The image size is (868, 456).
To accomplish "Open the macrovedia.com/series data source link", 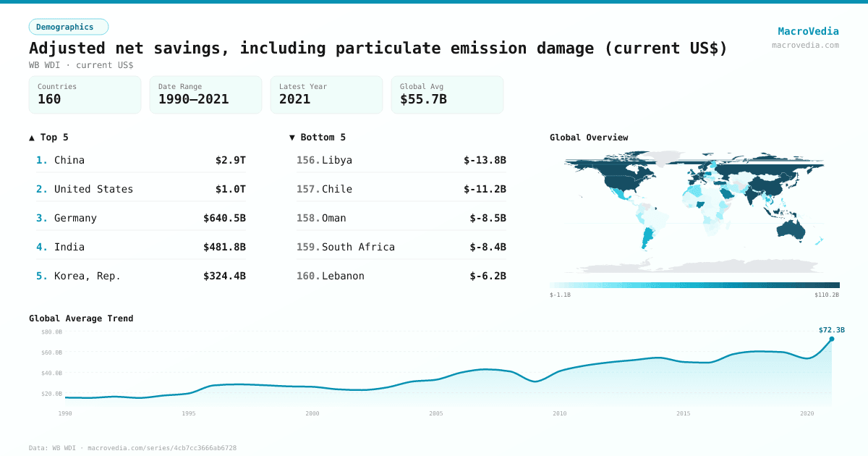I will point(161,447).
